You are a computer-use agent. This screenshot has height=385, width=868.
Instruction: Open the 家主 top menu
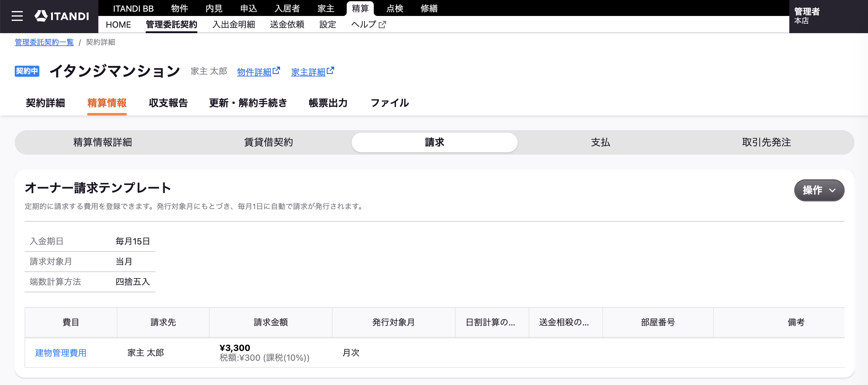click(326, 8)
